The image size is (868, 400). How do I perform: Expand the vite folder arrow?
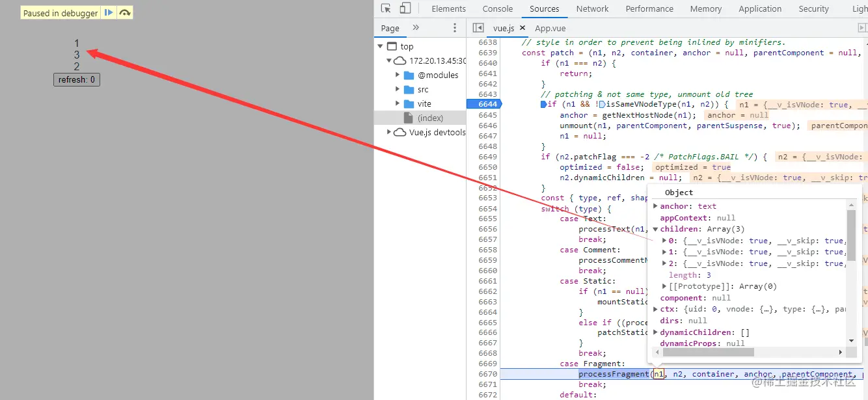[x=398, y=103]
